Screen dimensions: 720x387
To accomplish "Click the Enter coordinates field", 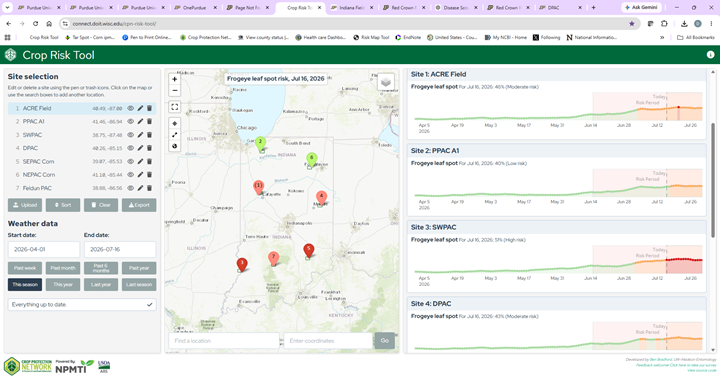I will pyautogui.click(x=328, y=341).
